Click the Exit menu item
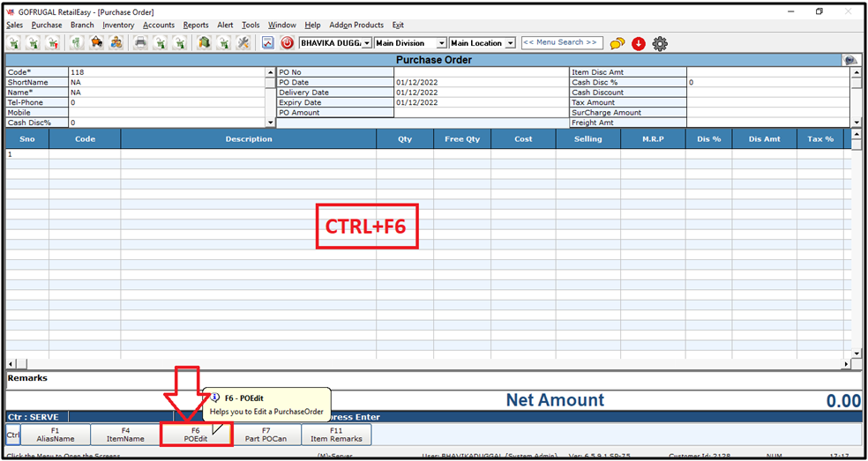This screenshot has height=461, width=868. [398, 25]
